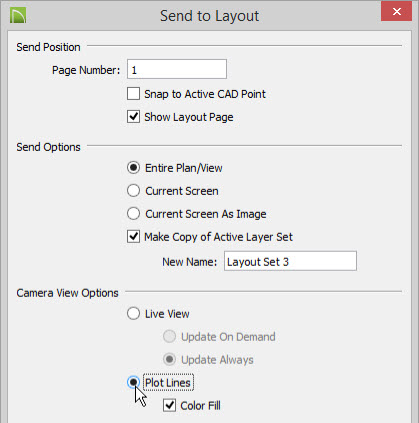Screen dimensions: 419x423
Task: Toggle Make Copy of Active Layer Set
Action: pos(133,237)
